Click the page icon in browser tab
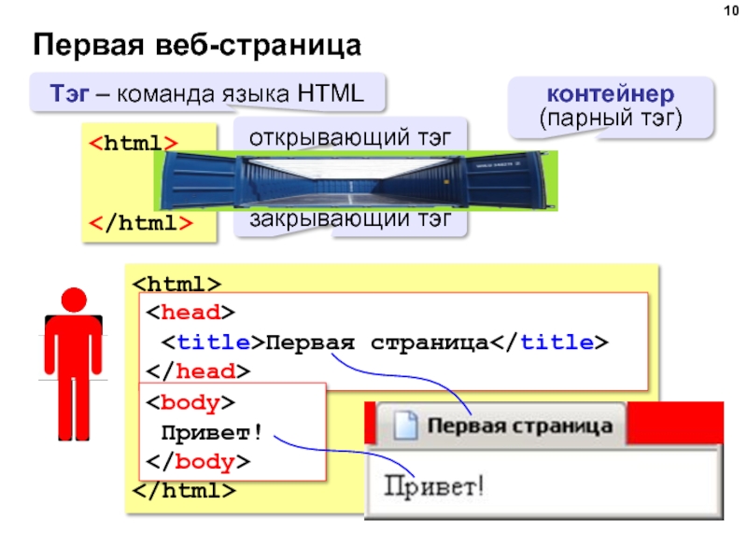The image size is (747, 560). 405,425
